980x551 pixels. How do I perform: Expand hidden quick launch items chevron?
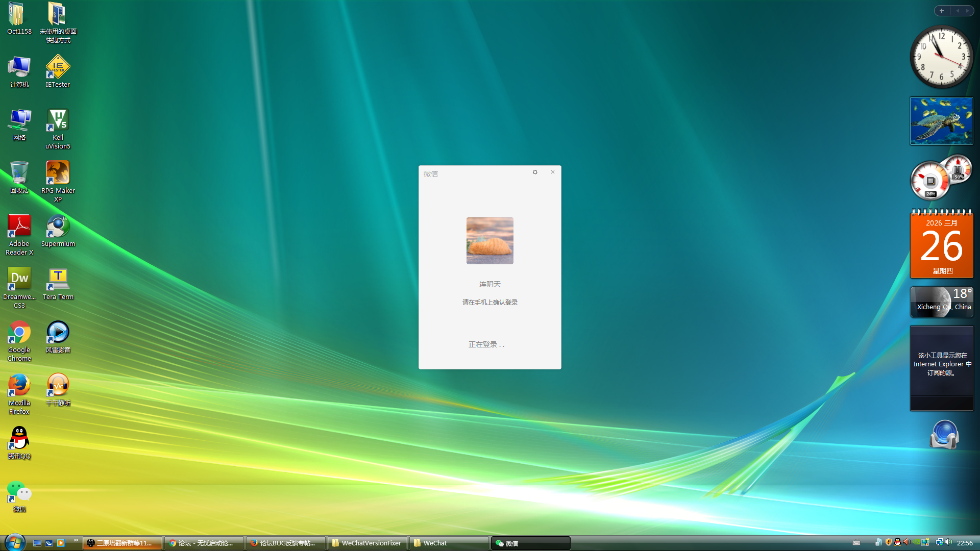pyautogui.click(x=76, y=540)
